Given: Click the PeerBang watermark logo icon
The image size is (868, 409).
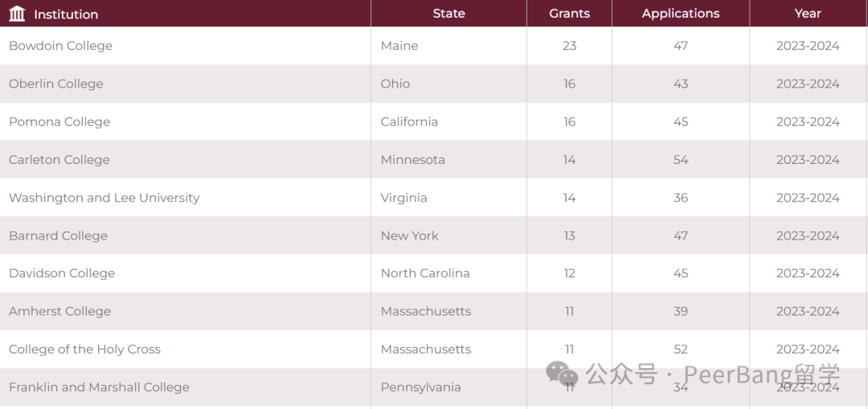Looking at the screenshot, I should [x=562, y=374].
